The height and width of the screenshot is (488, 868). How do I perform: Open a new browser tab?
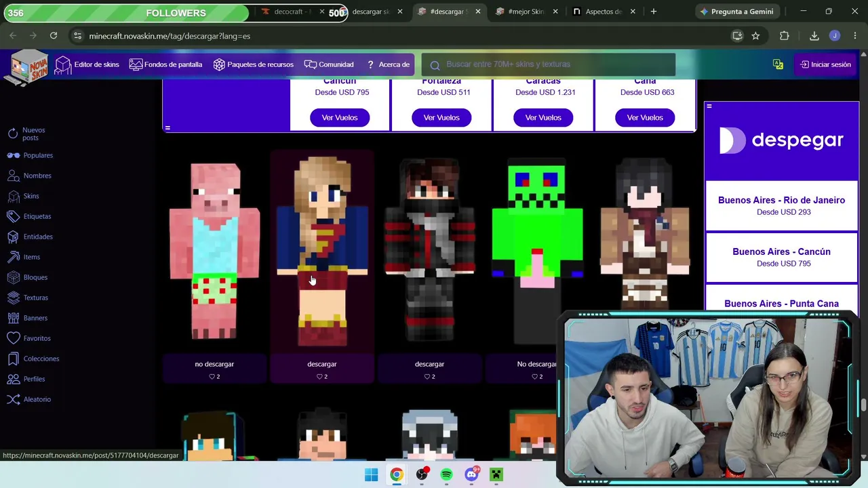coord(654,12)
